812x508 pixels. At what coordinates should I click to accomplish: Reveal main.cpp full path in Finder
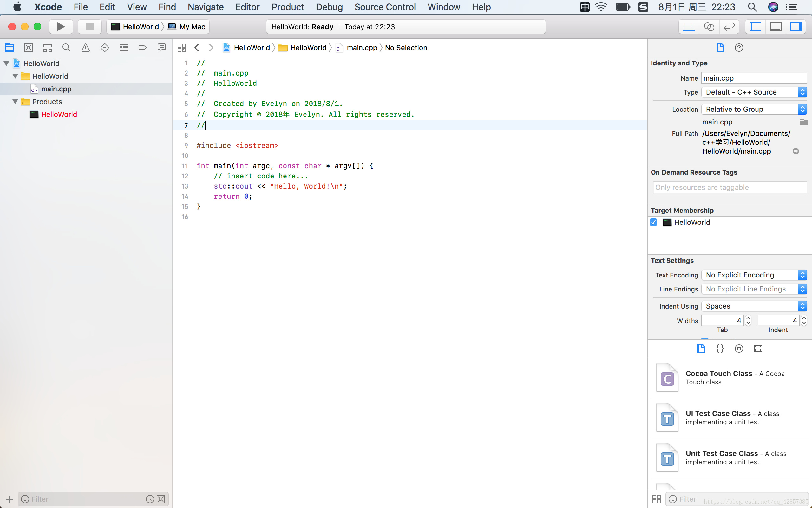click(796, 151)
